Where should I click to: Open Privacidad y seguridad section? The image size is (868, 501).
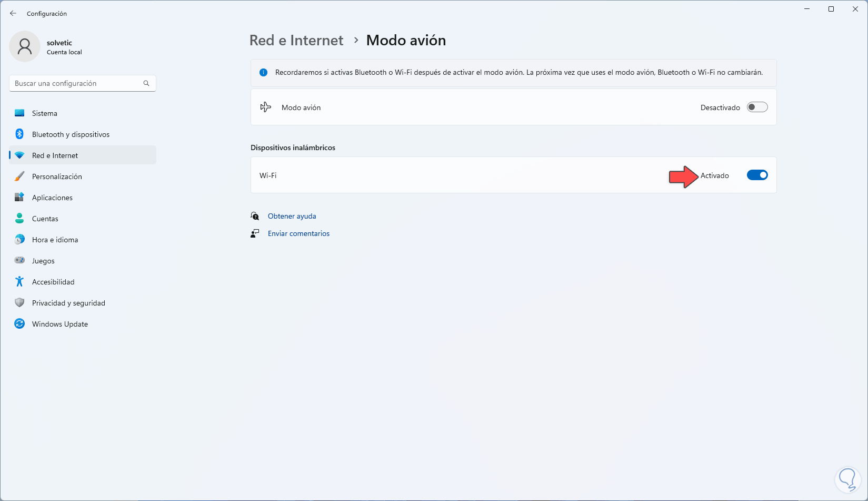[x=68, y=303]
